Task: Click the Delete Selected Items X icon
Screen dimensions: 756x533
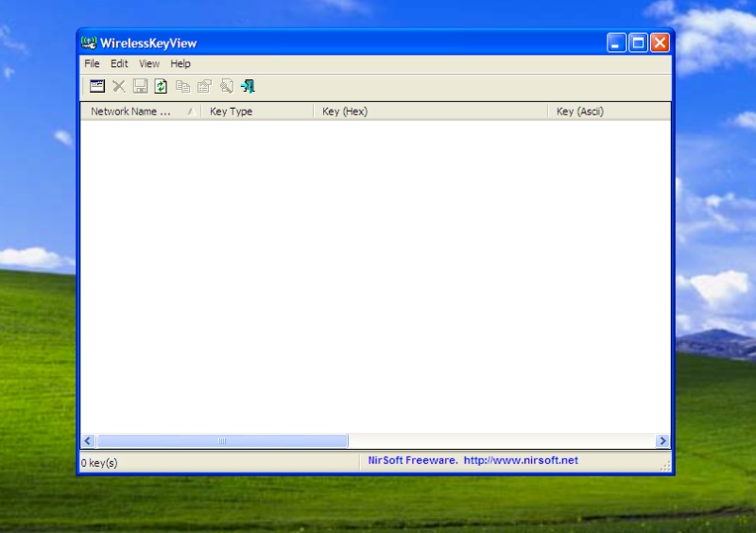Action: pyautogui.click(x=119, y=86)
